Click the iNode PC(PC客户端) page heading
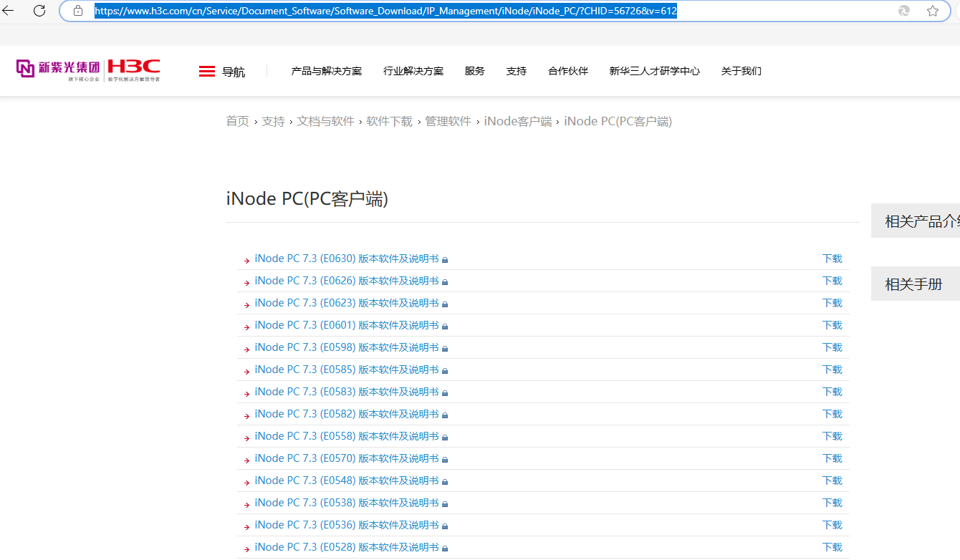 [x=307, y=199]
